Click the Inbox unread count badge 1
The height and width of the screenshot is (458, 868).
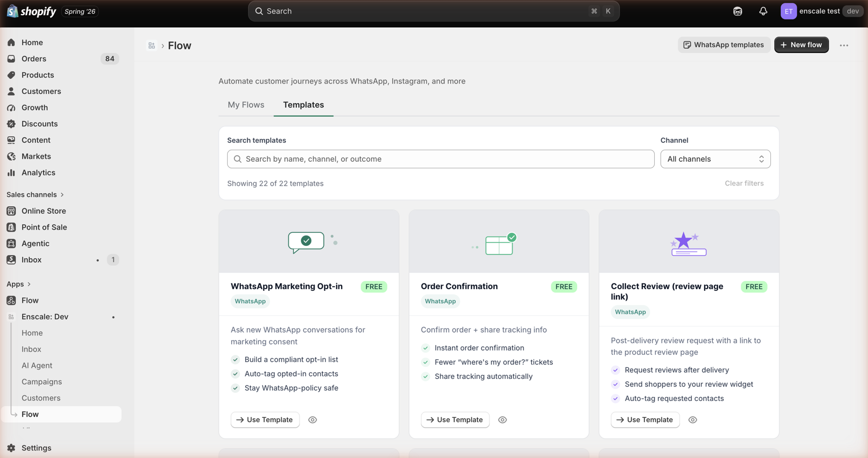113,260
